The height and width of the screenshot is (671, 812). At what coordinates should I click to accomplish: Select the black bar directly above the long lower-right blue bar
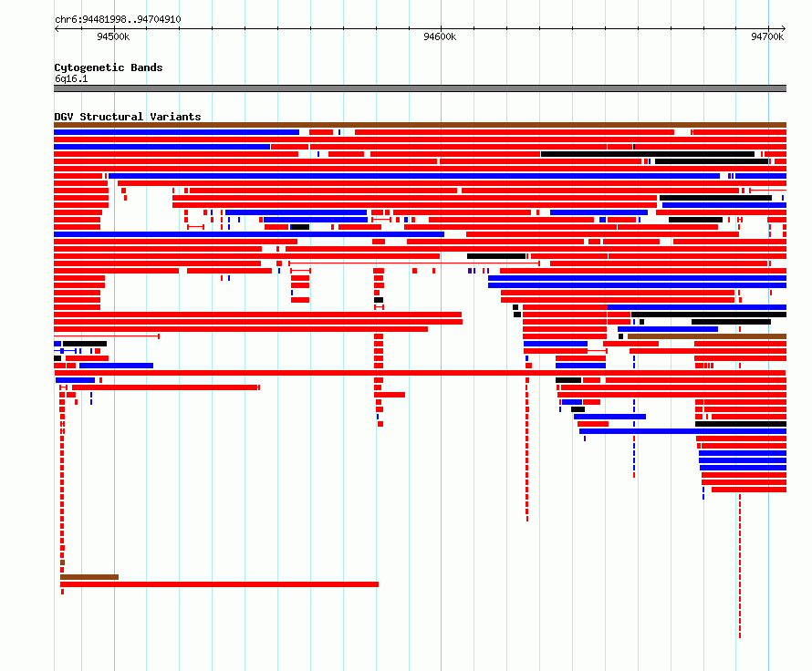[x=741, y=424]
